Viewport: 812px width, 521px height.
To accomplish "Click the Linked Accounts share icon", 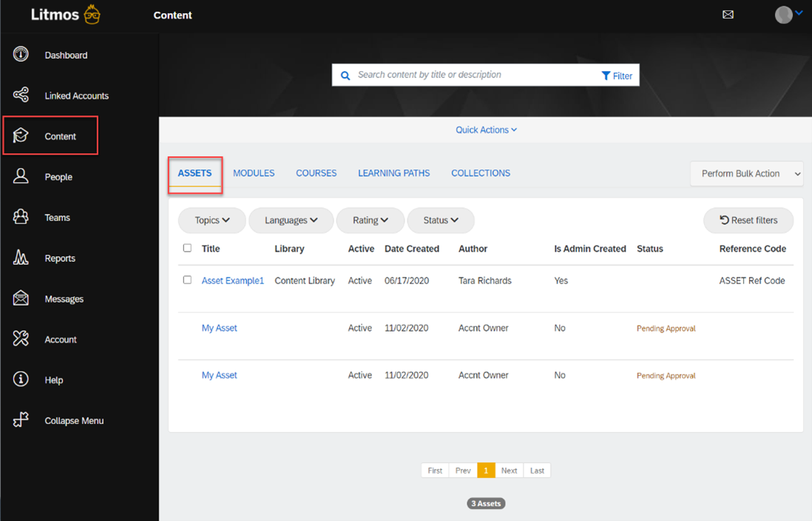I will [21, 94].
